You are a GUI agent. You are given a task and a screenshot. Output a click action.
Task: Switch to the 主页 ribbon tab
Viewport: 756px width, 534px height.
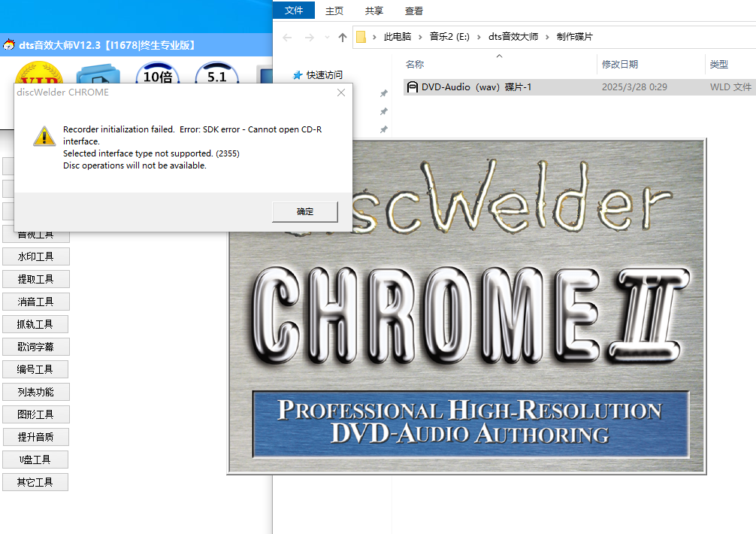coord(334,11)
